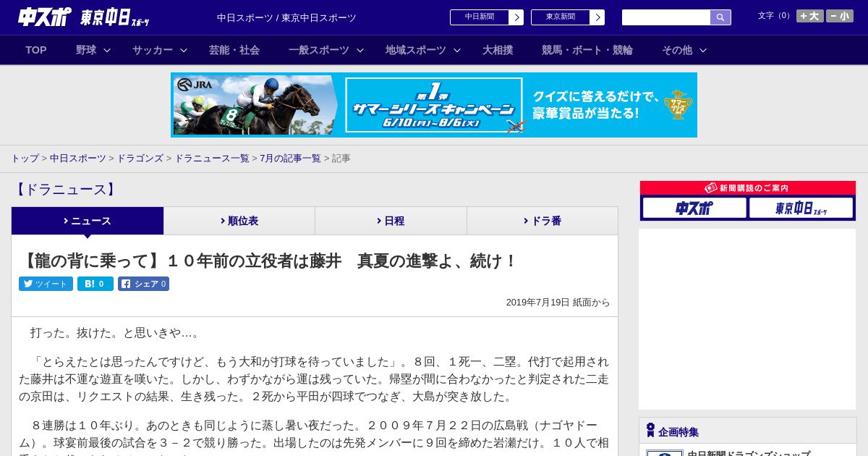
Task: Click the 2019年7月19日 紙面から date text
Action: [x=558, y=303]
